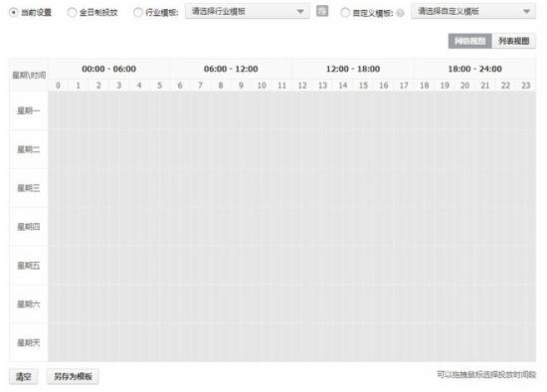Click the hour 0 column header
This screenshot has width=547, height=392.
coord(58,86)
